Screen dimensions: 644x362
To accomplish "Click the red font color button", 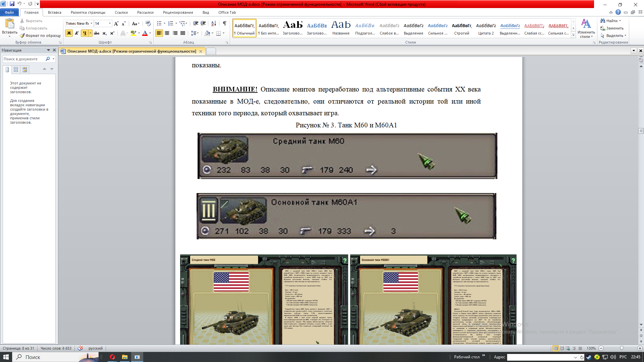I will 145,33.
